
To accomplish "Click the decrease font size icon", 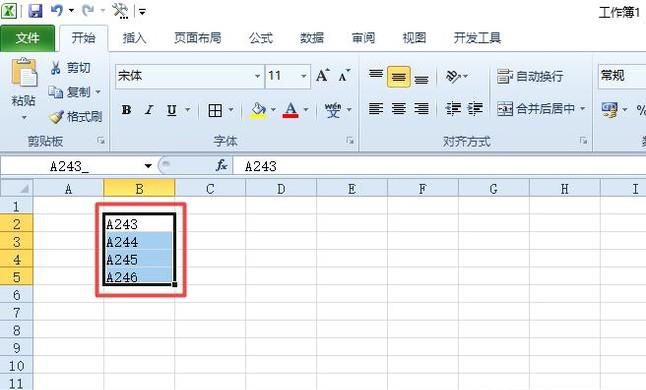I will coord(344,76).
